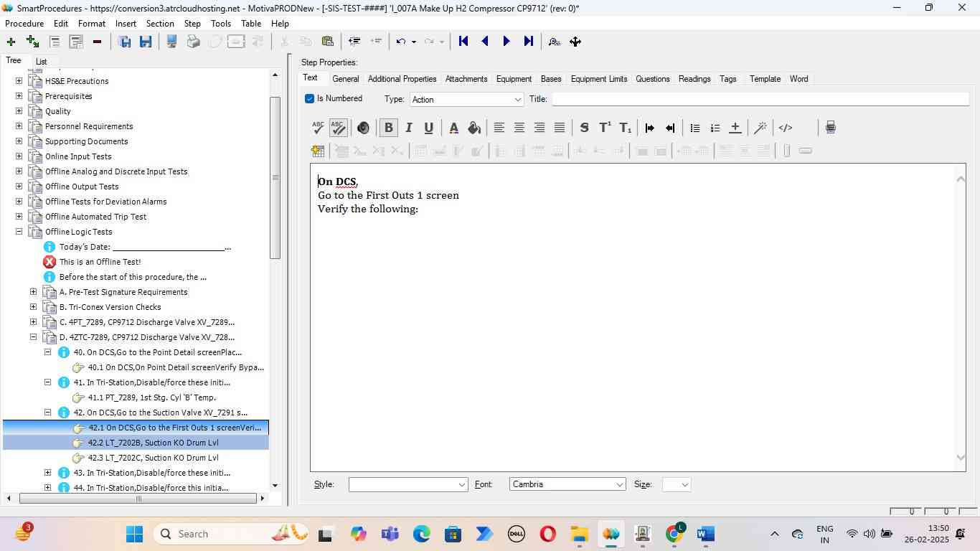Open the Type dropdown showing Action

click(x=466, y=100)
